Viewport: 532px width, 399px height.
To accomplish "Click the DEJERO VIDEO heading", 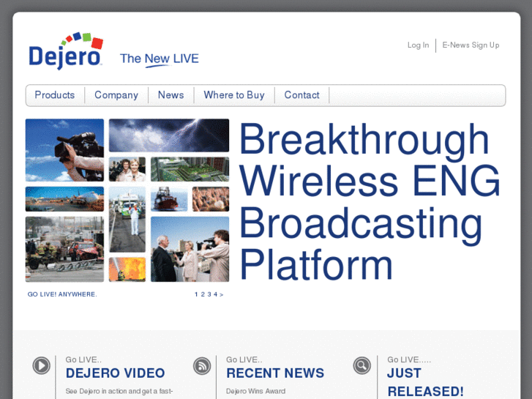I will click(x=116, y=373).
